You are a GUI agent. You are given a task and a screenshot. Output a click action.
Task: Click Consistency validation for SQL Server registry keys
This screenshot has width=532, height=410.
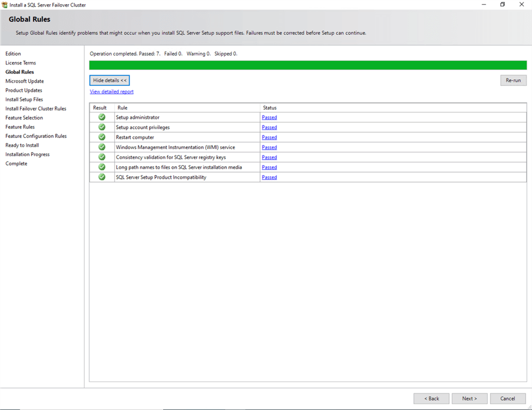[x=171, y=157]
